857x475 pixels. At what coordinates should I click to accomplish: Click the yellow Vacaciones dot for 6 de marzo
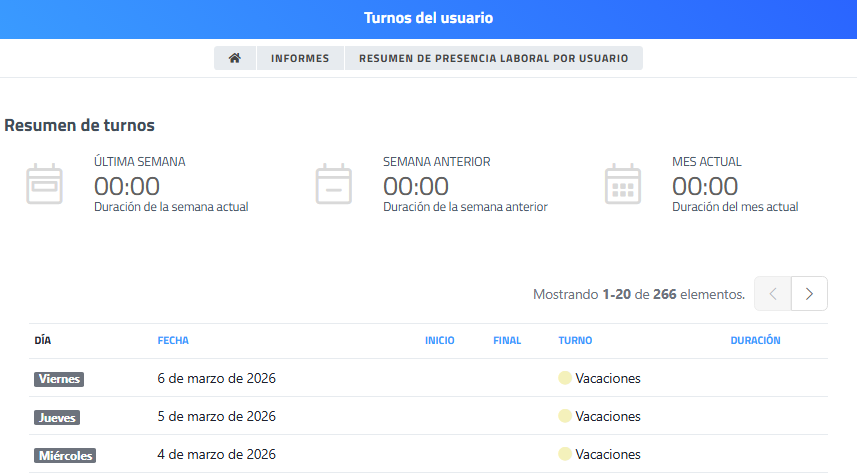(x=565, y=379)
